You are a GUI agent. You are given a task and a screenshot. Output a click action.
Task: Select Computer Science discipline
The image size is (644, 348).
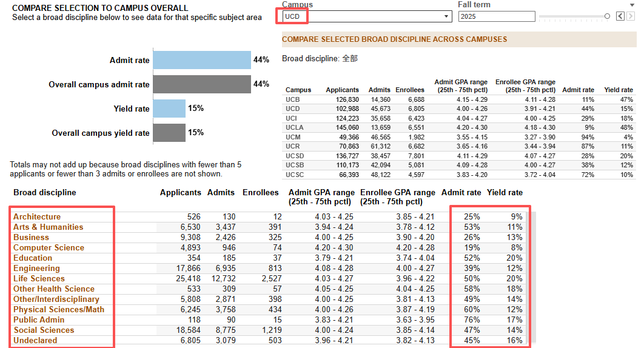click(49, 248)
